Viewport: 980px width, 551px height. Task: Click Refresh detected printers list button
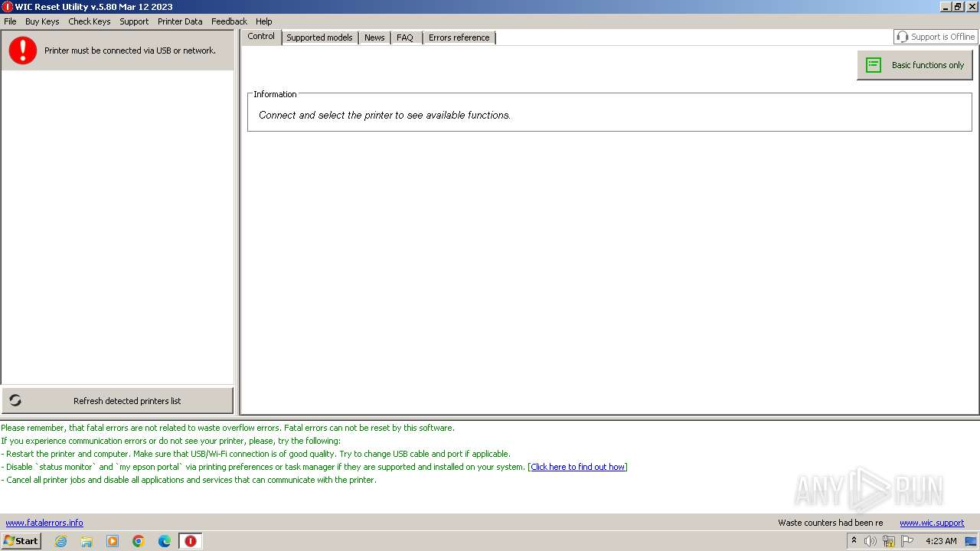117,400
